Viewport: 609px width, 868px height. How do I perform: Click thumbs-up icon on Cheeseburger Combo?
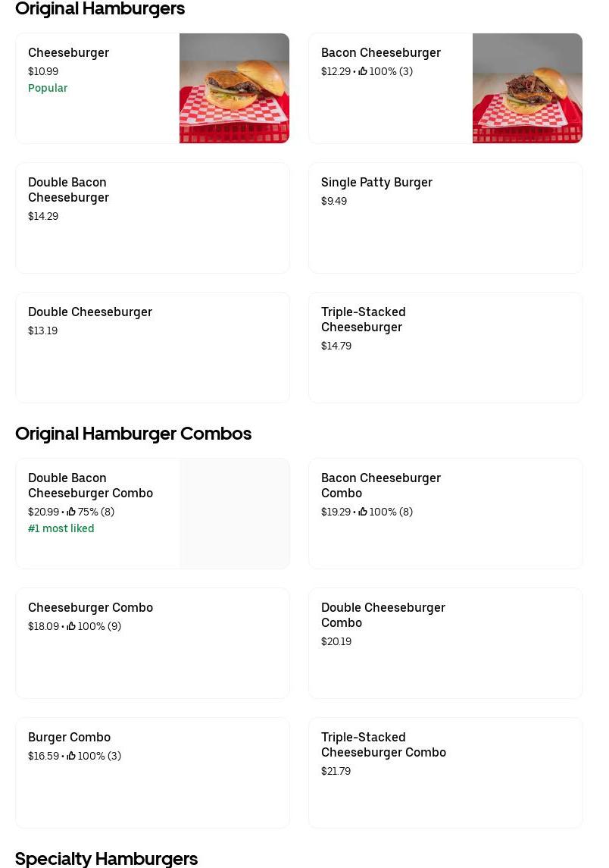[x=71, y=626]
